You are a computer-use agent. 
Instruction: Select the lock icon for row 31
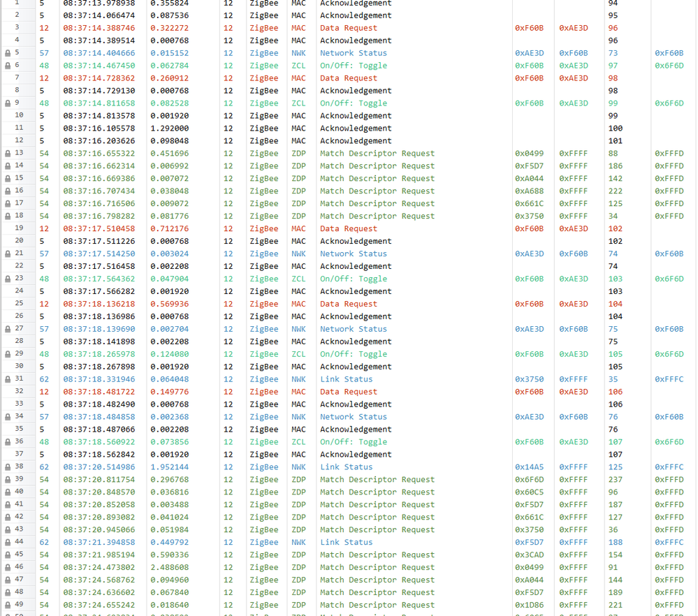(x=8, y=379)
